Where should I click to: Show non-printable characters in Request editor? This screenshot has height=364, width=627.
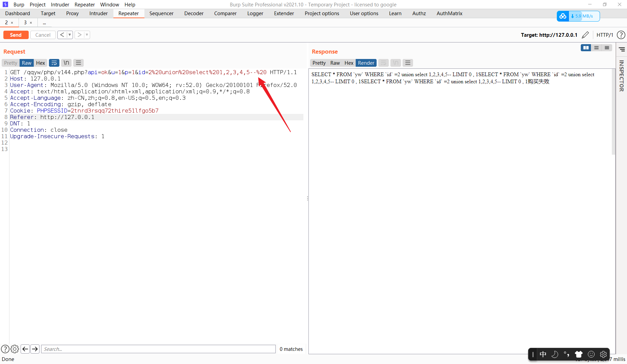(x=66, y=63)
